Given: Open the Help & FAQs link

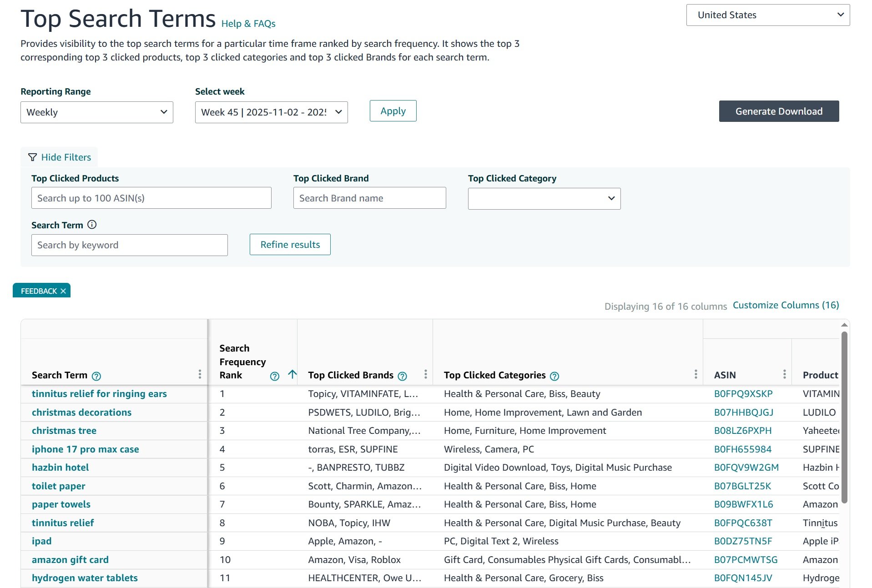Looking at the screenshot, I should point(248,24).
